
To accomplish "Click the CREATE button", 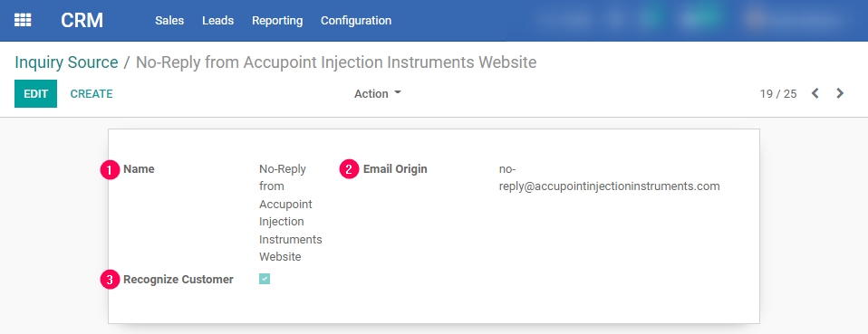I will point(92,94).
